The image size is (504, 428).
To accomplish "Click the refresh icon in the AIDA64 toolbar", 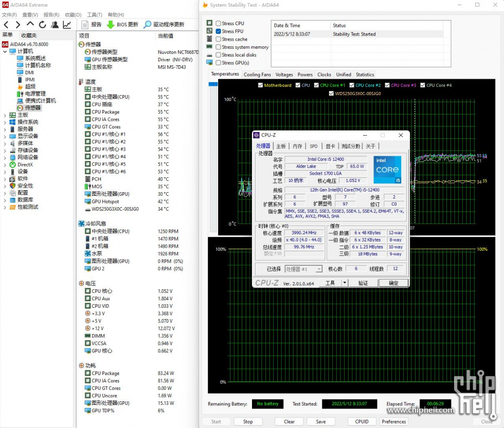I will click(42, 25).
